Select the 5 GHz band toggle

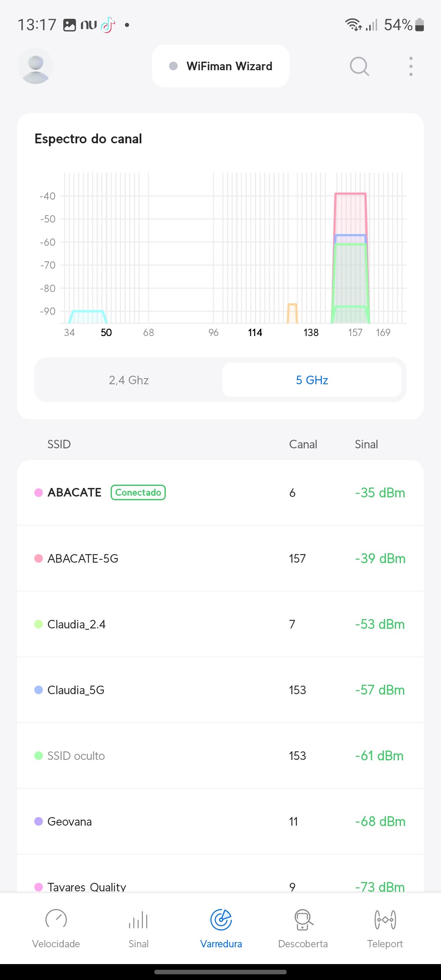pyautogui.click(x=312, y=380)
